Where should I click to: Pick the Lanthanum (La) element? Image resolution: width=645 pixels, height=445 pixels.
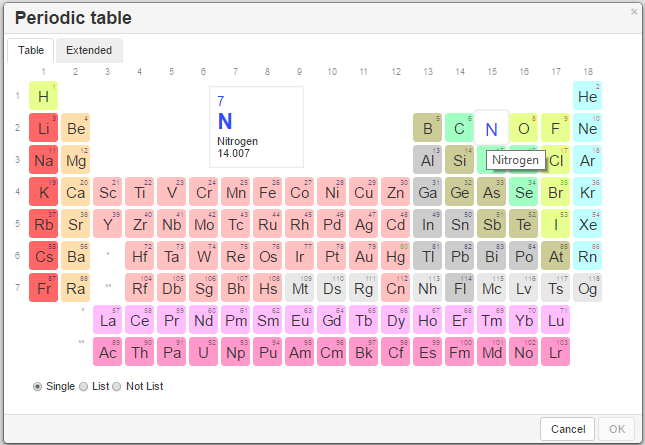pyautogui.click(x=107, y=320)
